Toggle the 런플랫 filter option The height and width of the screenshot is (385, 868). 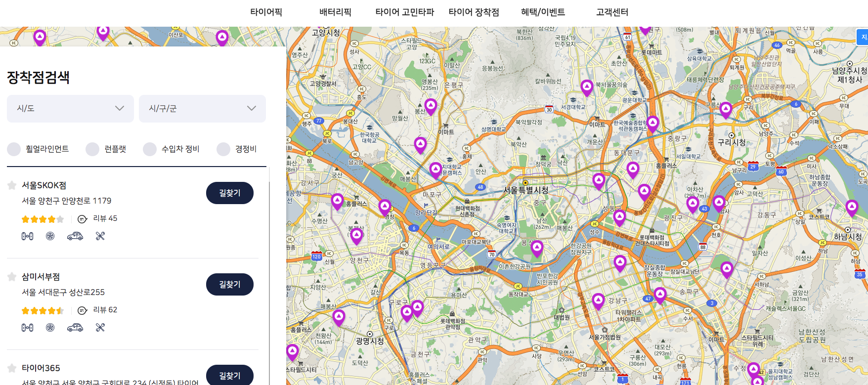pos(106,149)
